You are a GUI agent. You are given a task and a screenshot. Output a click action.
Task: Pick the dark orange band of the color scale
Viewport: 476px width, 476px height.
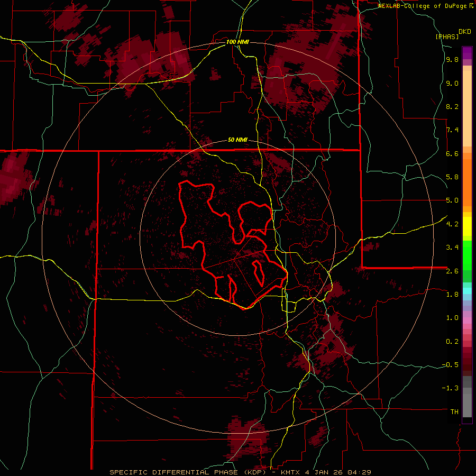[467, 183]
